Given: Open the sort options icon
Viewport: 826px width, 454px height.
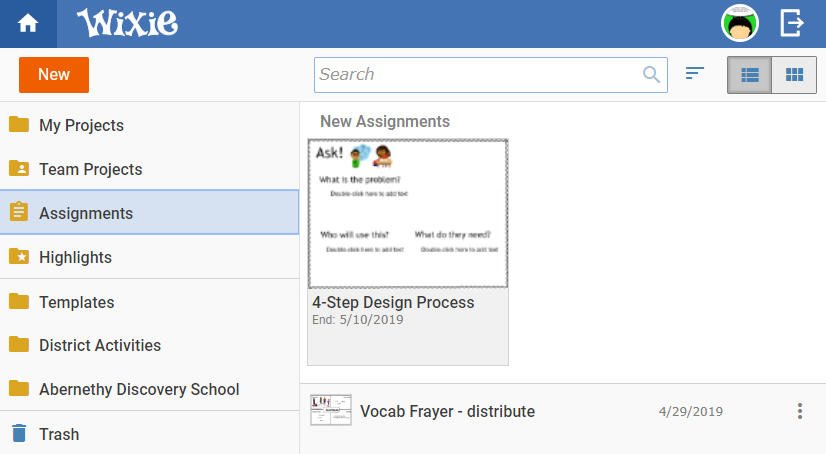Looking at the screenshot, I should tap(695, 73).
